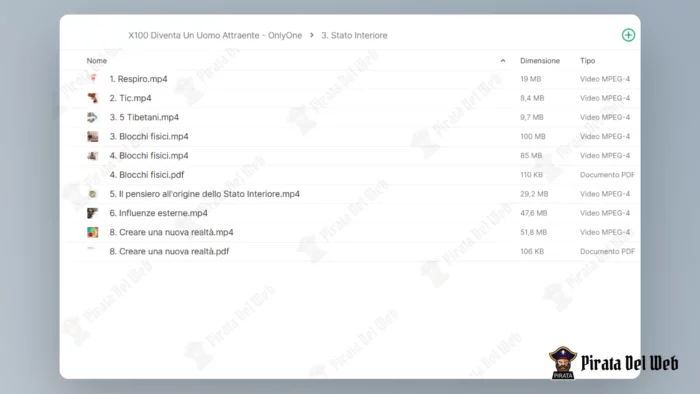Click the 6. Influenze esterne.mp4 file icon
This screenshot has height=394, width=700.
click(x=93, y=213)
